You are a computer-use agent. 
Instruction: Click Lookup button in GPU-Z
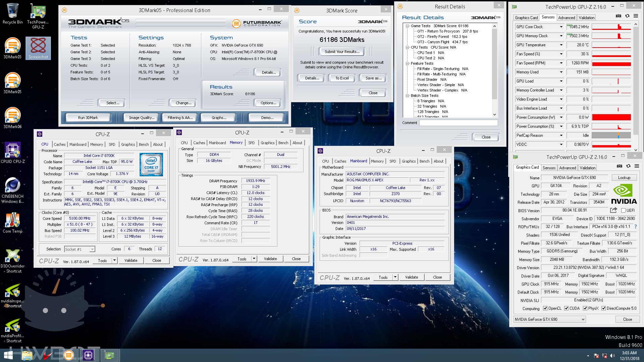(x=624, y=178)
